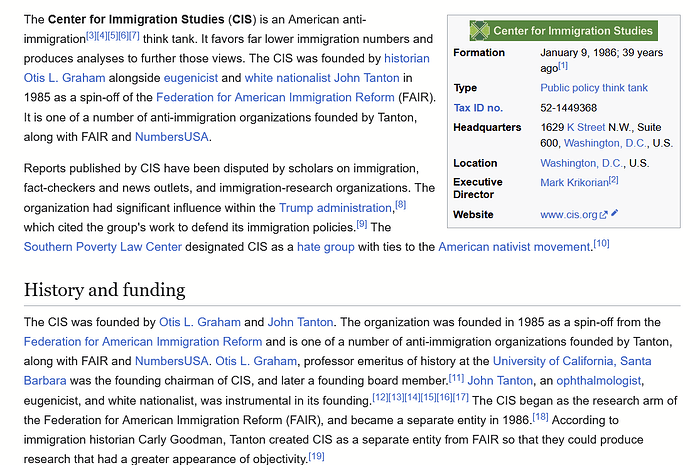Jump to citation [2] beside Mark Krikorian
690x465 pixels.
(x=613, y=180)
